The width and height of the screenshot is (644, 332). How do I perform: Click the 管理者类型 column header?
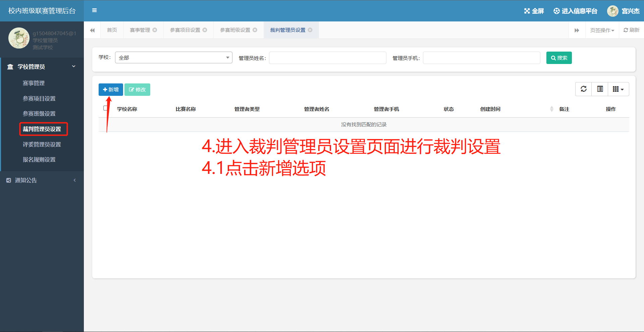pos(247,109)
